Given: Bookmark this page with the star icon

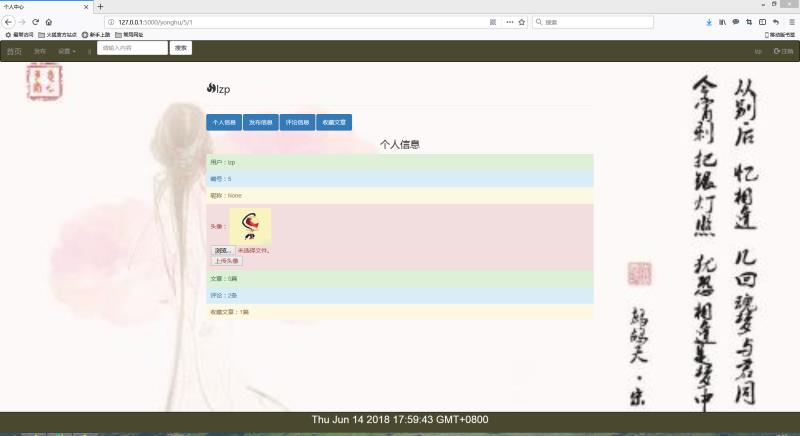Looking at the screenshot, I should (x=521, y=22).
